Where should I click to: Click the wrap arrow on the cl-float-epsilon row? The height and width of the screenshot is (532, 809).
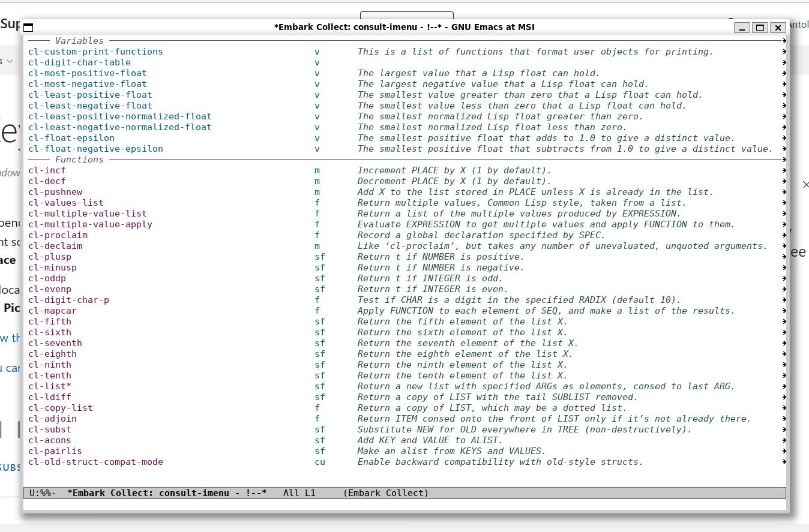pyautogui.click(x=784, y=138)
